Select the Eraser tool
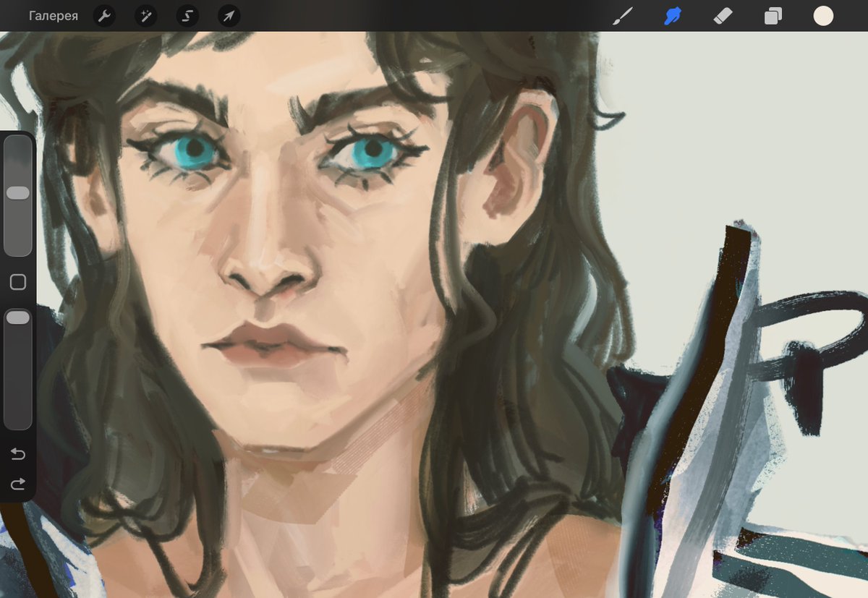 [723, 16]
